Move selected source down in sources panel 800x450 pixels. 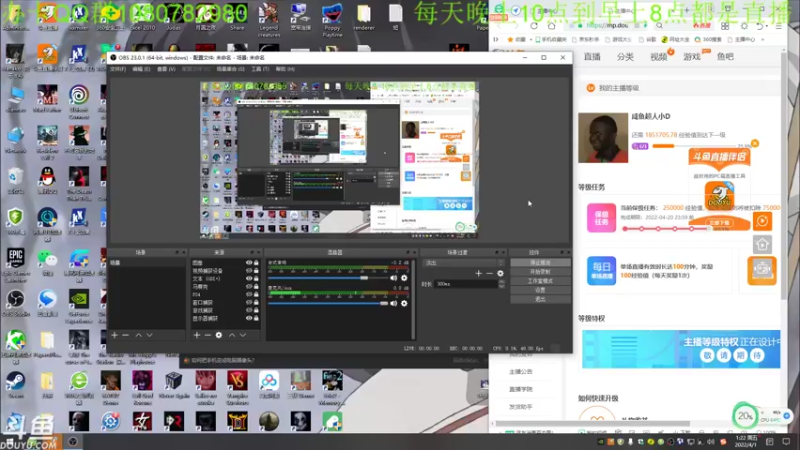tap(243, 335)
